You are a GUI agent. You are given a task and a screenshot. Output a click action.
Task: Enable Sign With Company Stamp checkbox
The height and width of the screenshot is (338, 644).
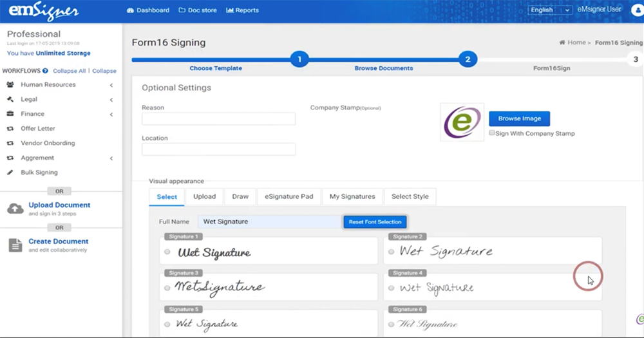tap(492, 133)
